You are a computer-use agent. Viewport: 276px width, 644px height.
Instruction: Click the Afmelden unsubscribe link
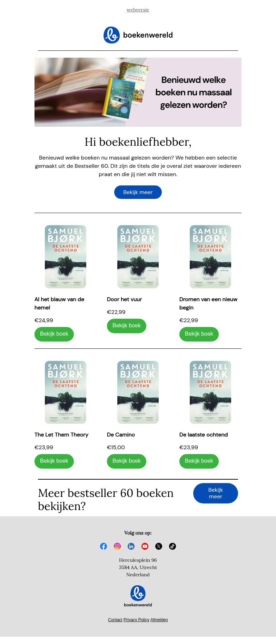tap(159, 620)
